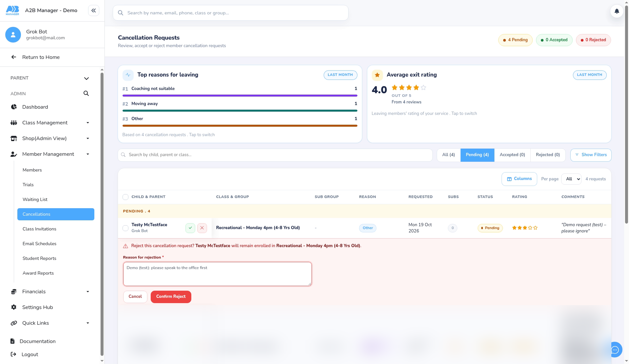
Task: Click the Return to Home back arrow
Action: [14, 57]
